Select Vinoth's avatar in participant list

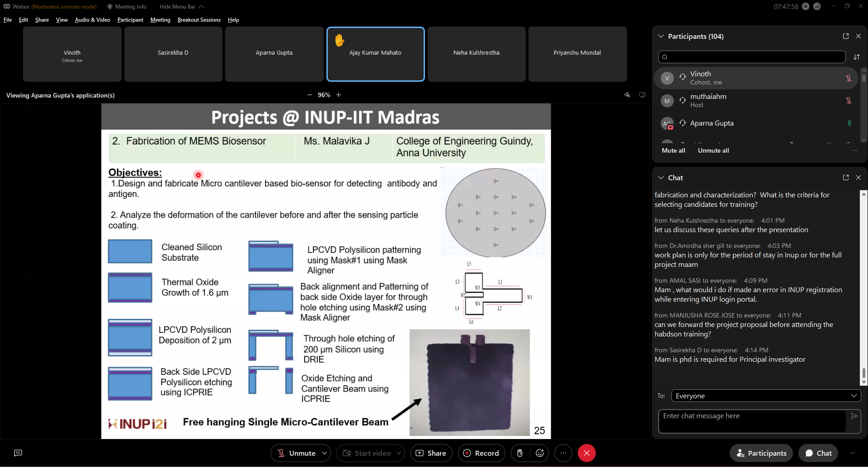[x=667, y=78]
